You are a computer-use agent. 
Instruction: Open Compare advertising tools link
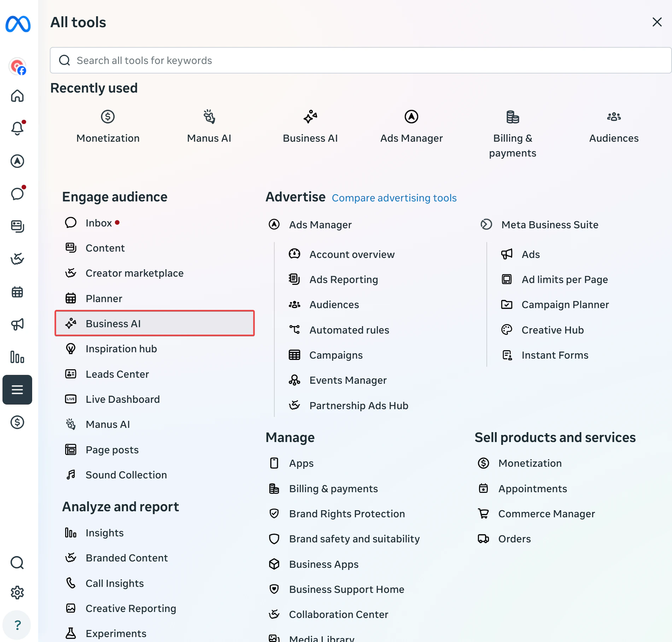[394, 198]
